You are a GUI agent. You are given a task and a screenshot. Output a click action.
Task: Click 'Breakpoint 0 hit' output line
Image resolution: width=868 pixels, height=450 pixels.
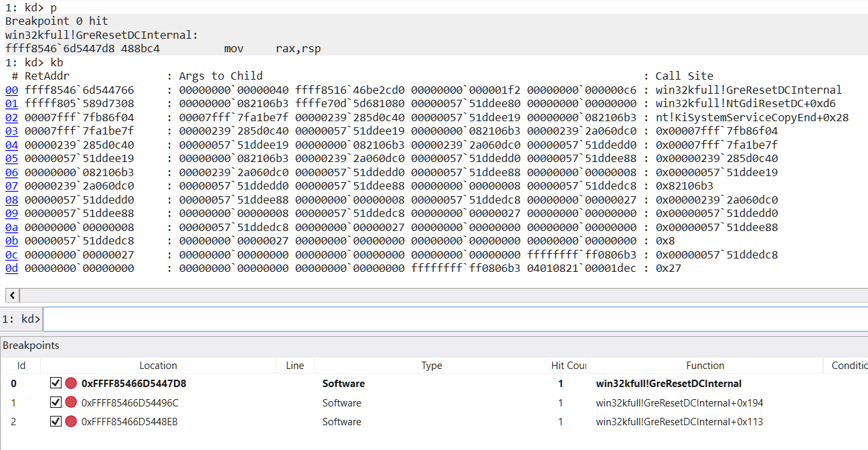[57, 21]
